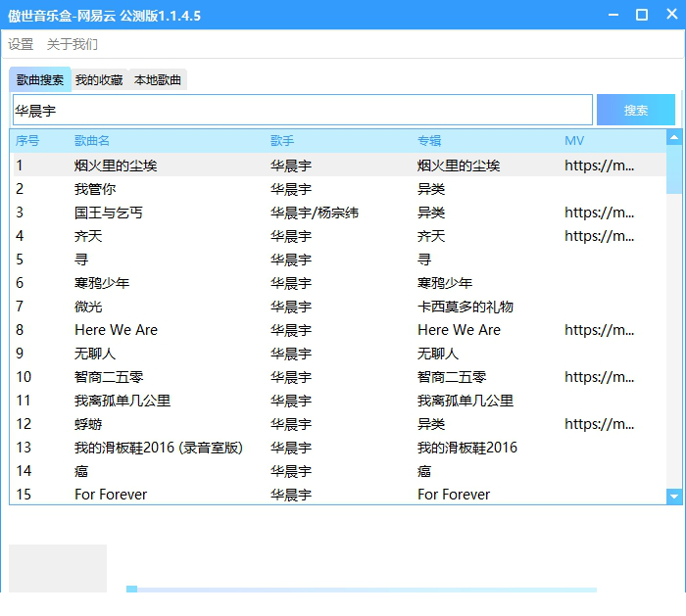Click the MV column header
The height and width of the screenshot is (616, 686).
click(574, 141)
